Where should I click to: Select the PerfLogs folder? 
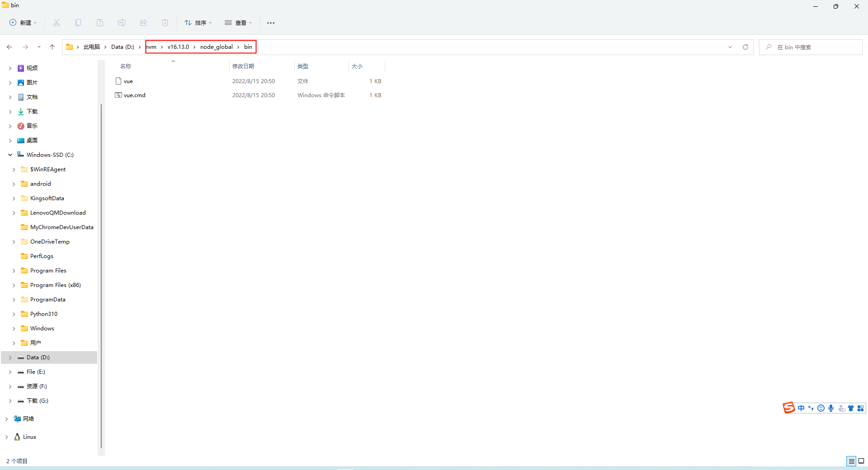(42, 256)
